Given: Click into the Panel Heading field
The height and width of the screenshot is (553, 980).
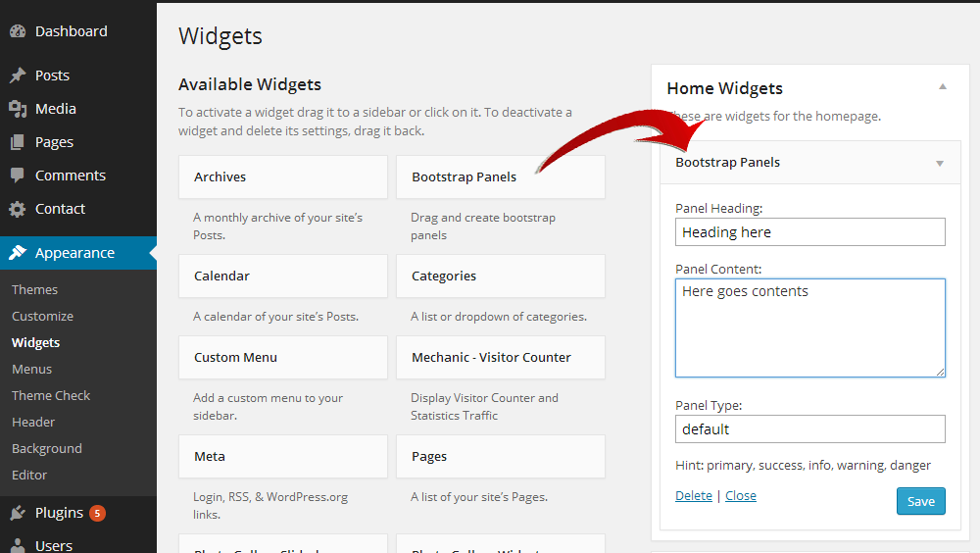Looking at the screenshot, I should point(810,232).
